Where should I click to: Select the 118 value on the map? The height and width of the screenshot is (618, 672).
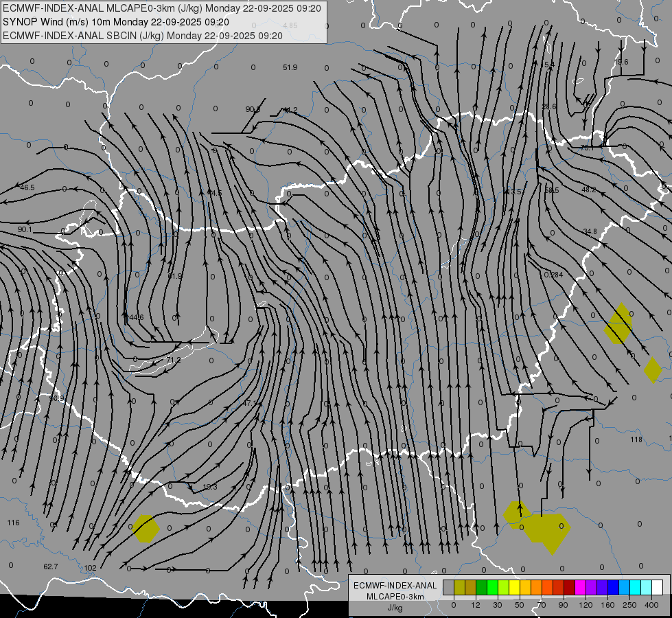pyautogui.click(x=636, y=439)
